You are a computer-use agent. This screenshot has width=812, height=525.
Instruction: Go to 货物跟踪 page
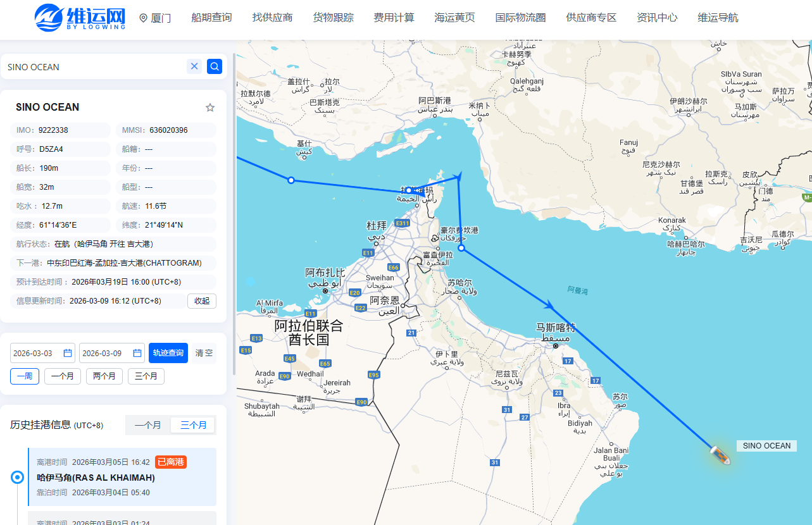tap(333, 18)
